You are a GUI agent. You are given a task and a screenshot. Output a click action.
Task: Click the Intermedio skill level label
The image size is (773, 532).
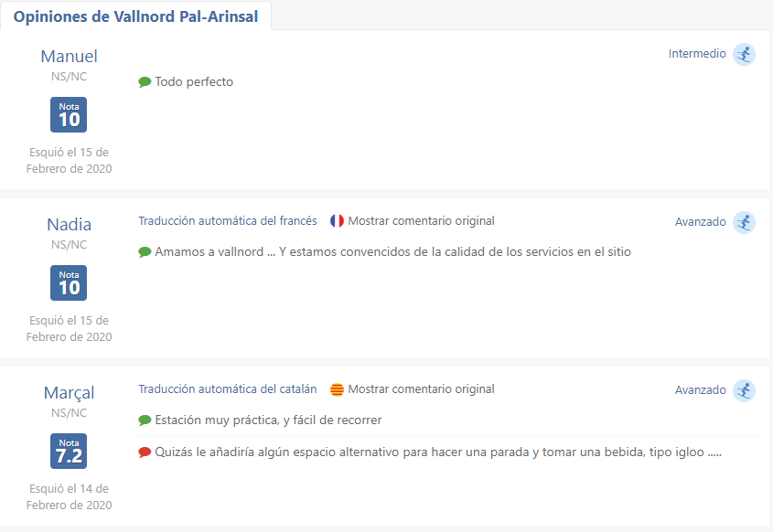pyautogui.click(x=697, y=54)
